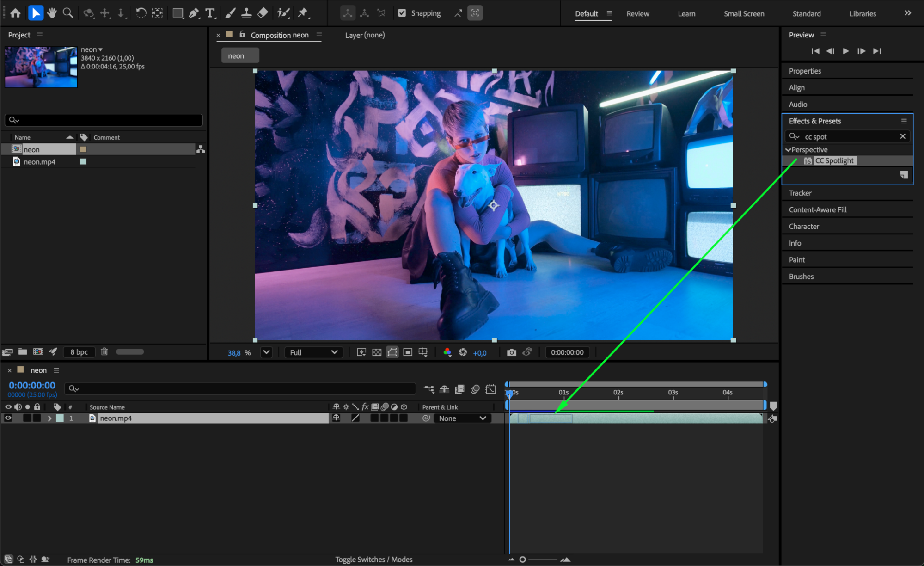Clear the cc spot effects search

pos(902,136)
